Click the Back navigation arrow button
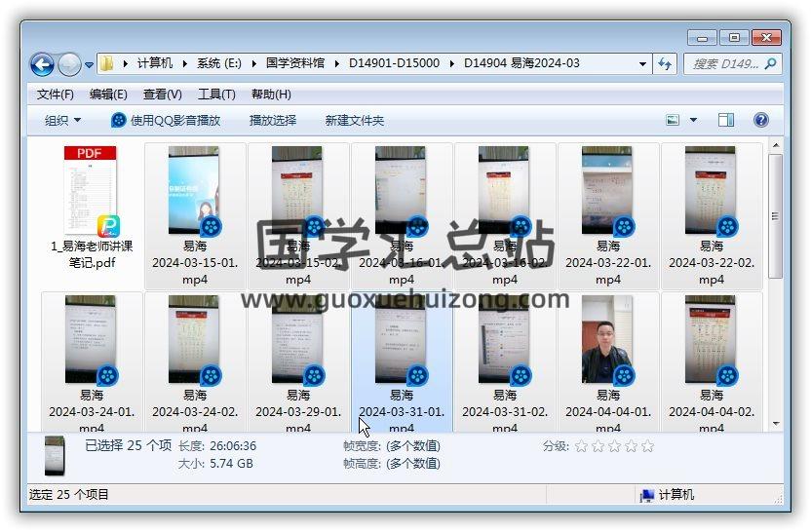 click(x=42, y=64)
